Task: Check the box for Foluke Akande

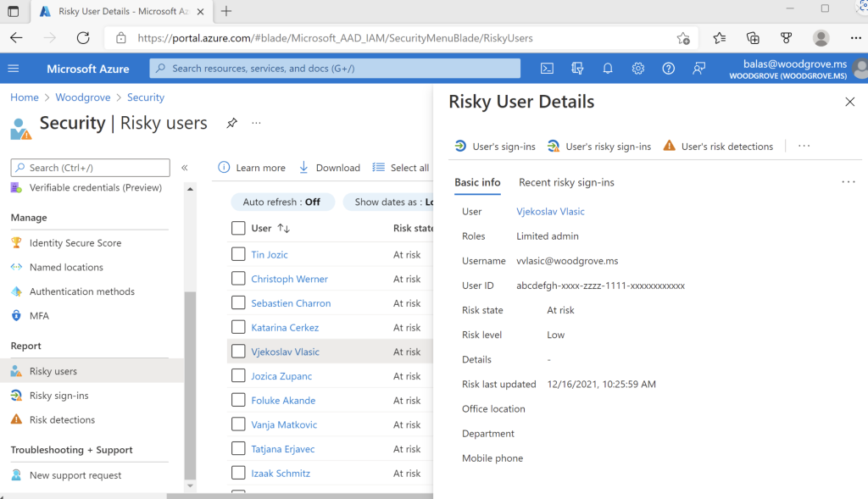Action: pos(238,400)
